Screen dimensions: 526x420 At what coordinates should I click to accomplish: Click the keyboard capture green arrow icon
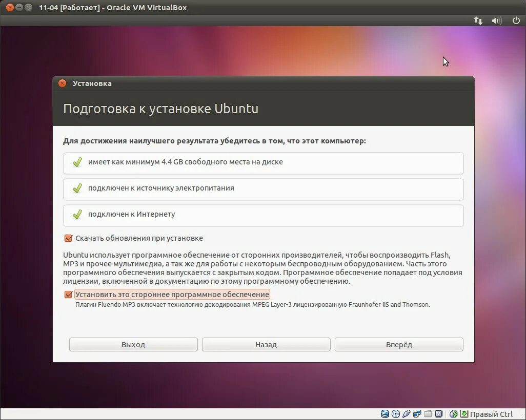pyautogui.click(x=464, y=414)
